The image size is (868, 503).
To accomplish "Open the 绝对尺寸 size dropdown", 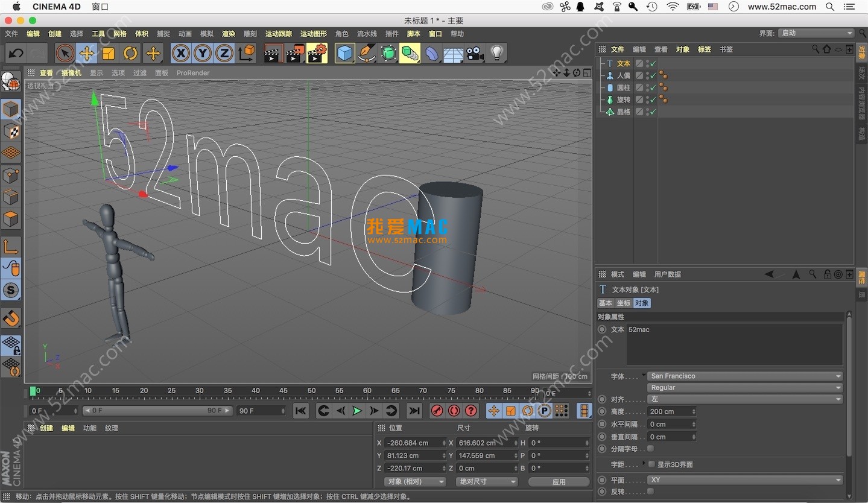I will coord(487,481).
